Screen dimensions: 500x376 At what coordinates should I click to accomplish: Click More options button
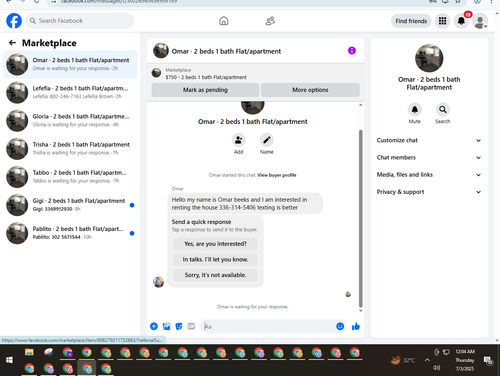pos(310,90)
